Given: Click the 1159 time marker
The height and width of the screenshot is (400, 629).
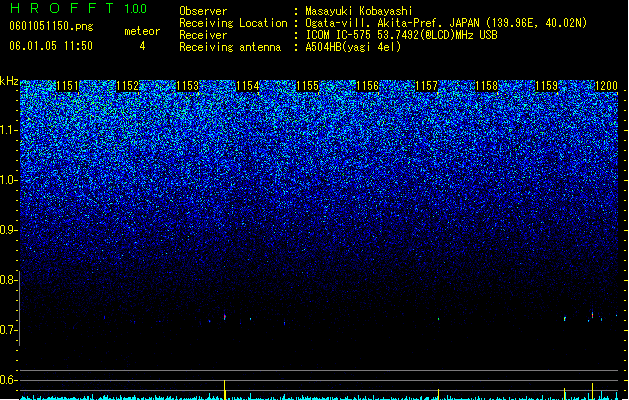Looking at the screenshot, I should 546,86.
